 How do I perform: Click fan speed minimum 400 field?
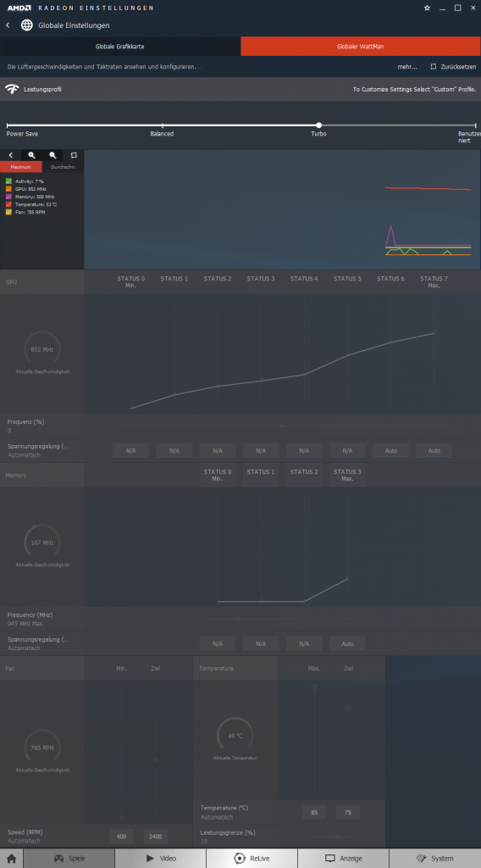pos(121,837)
